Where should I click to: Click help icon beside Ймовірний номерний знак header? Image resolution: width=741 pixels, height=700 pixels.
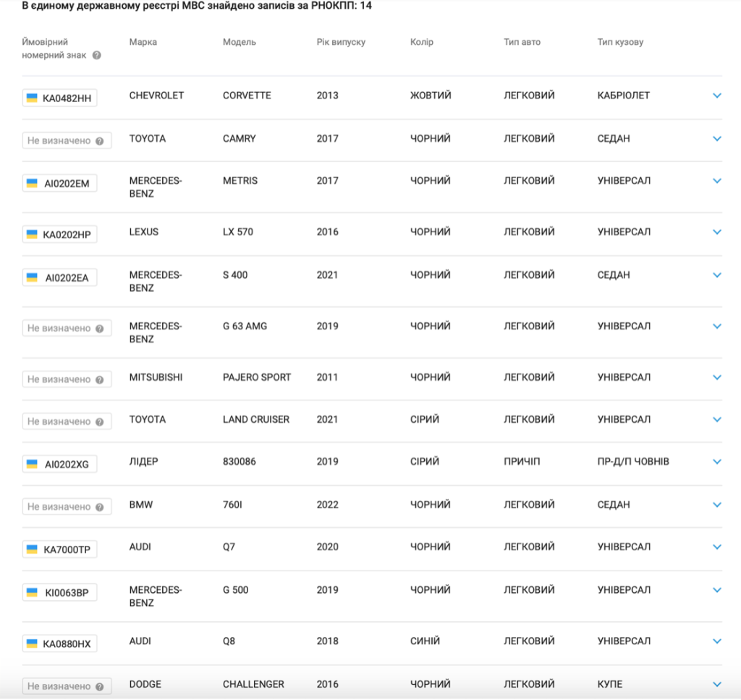tap(96, 55)
